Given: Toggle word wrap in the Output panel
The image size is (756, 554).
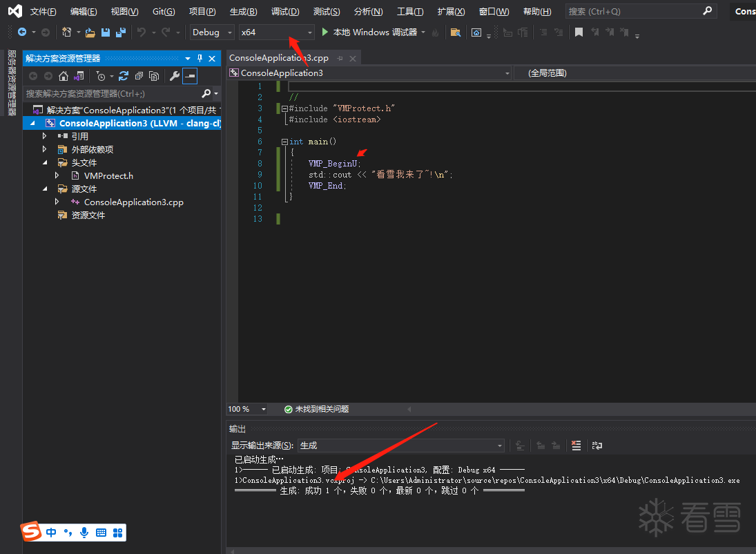Looking at the screenshot, I should (x=597, y=446).
